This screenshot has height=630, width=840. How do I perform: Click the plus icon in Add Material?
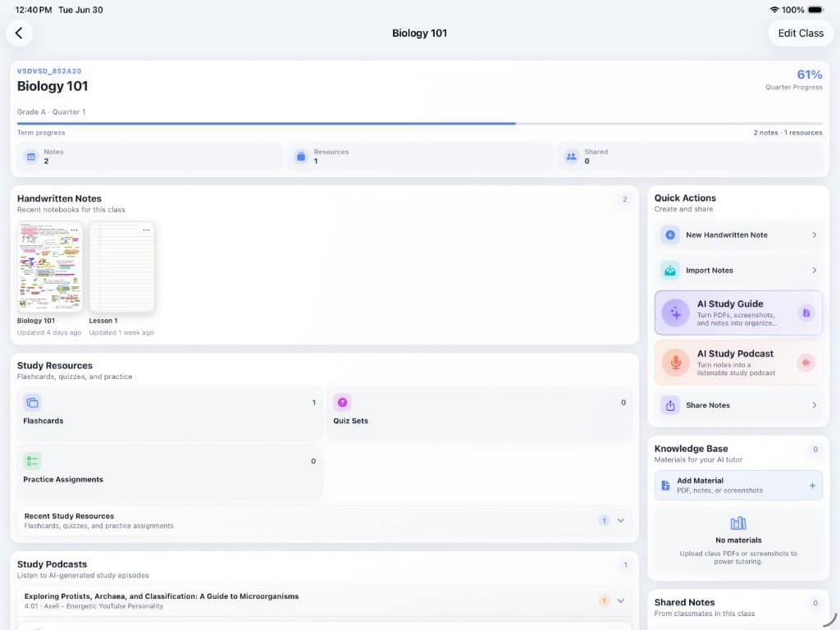(x=812, y=486)
